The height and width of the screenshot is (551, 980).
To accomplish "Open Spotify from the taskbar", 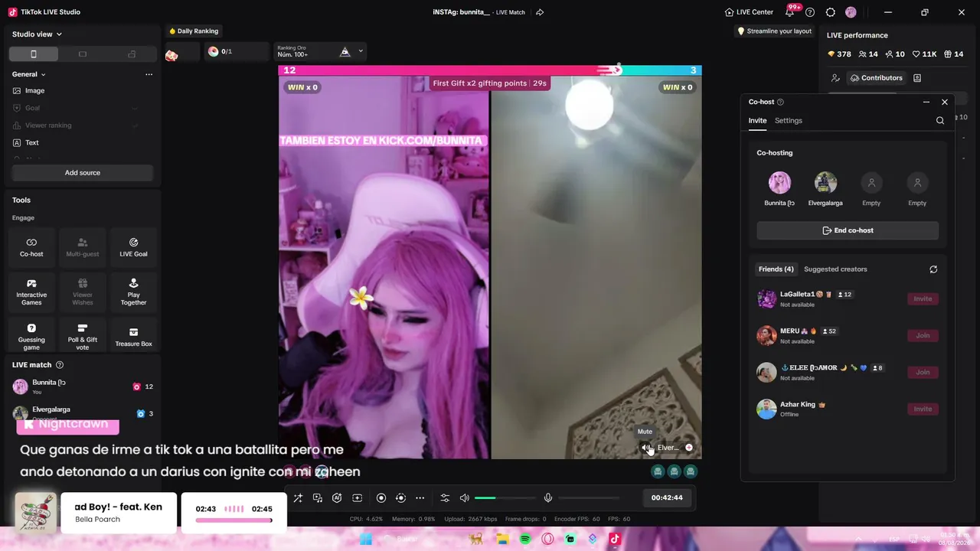I will coord(525,539).
